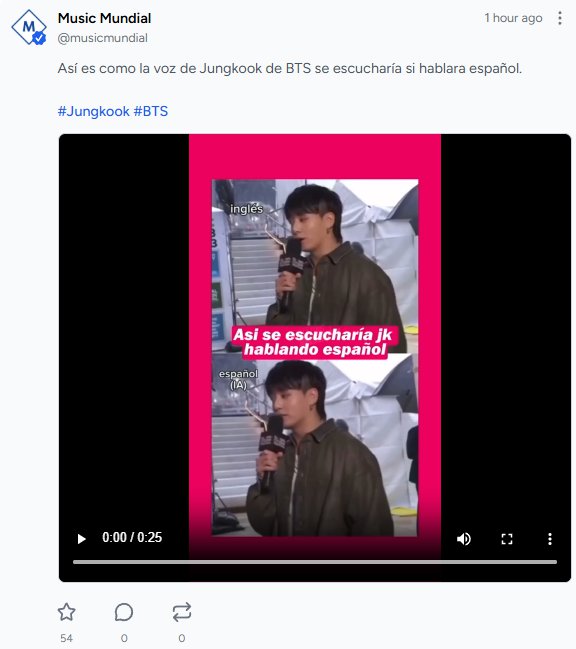The image size is (576, 649).
Task: Seek along the video progress bar
Action: pyautogui.click(x=315, y=562)
